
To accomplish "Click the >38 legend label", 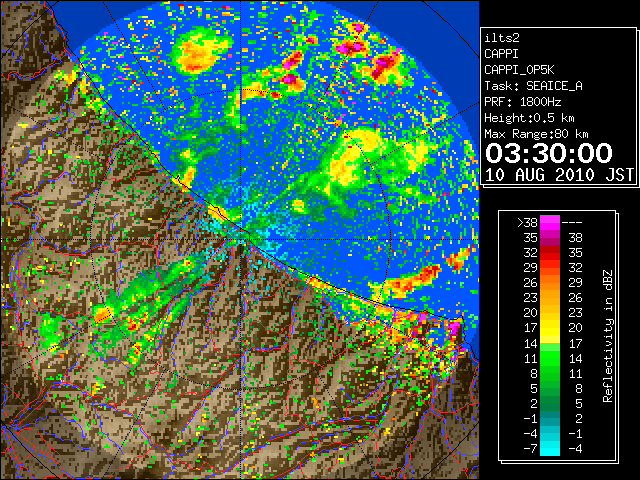I will (x=527, y=222).
